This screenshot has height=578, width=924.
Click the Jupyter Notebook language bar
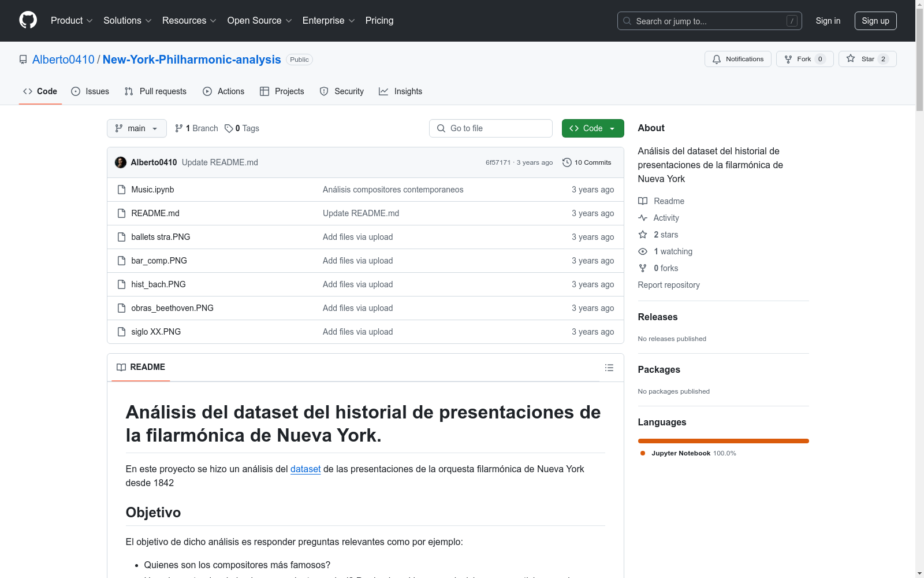723,441
